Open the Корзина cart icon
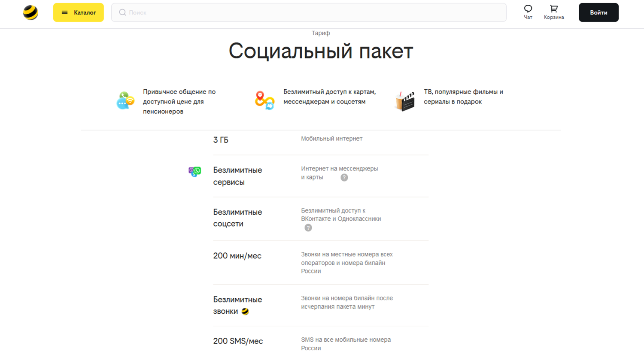Image resolution: width=644 pixels, height=361 pixels. point(554,12)
